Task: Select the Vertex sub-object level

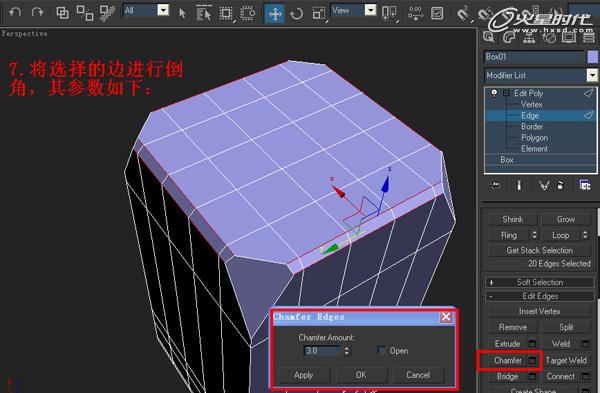Action: coord(532,104)
